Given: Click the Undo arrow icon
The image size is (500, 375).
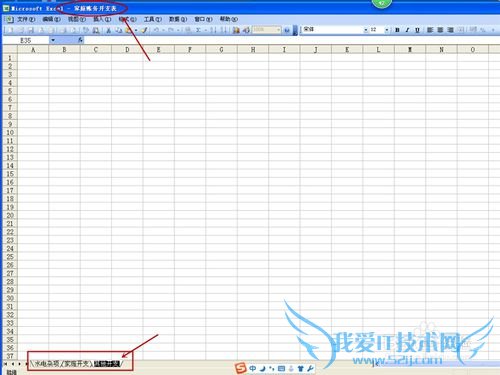Looking at the screenshot, I should [156, 30].
